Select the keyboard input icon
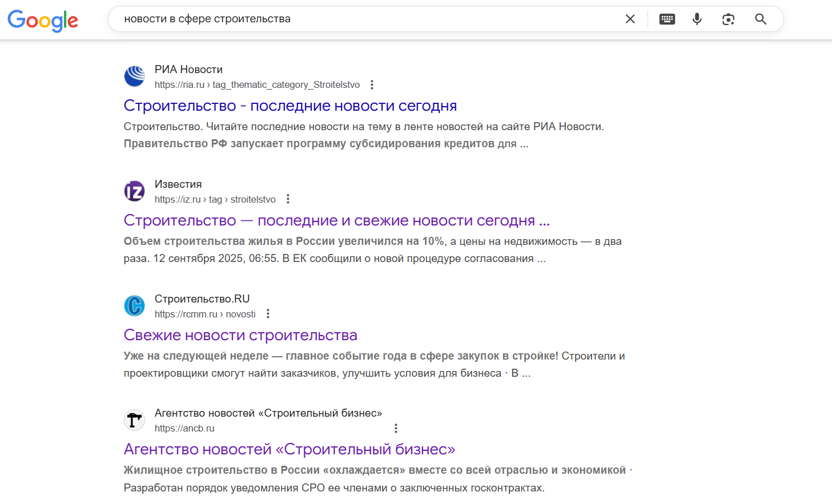The height and width of the screenshot is (504, 832). 666,18
